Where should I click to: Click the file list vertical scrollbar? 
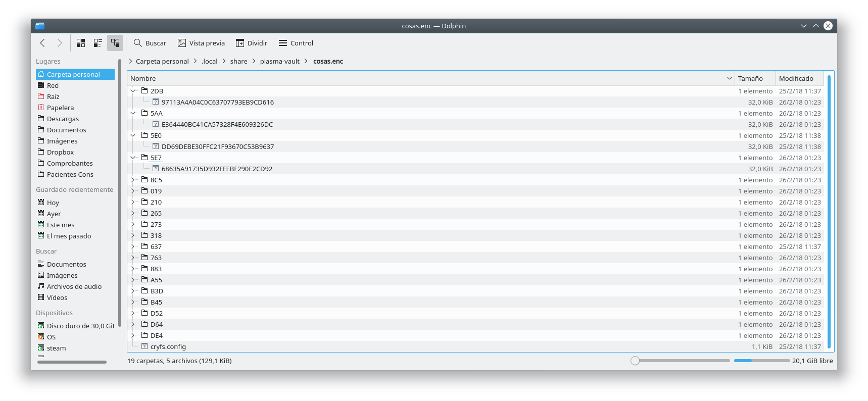[x=829, y=212]
